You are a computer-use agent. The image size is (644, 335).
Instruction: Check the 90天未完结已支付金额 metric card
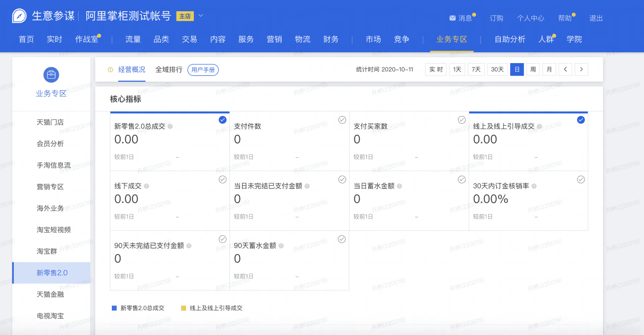pos(222,239)
